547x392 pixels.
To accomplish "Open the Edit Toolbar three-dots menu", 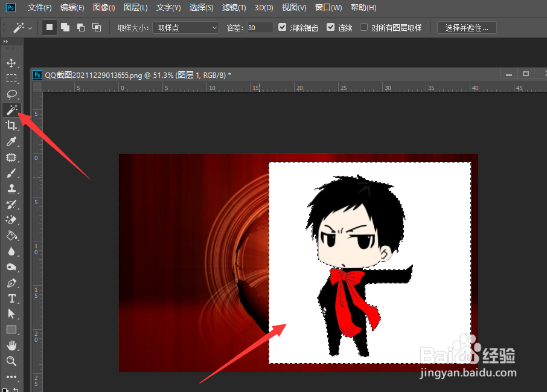I will pos(11,377).
